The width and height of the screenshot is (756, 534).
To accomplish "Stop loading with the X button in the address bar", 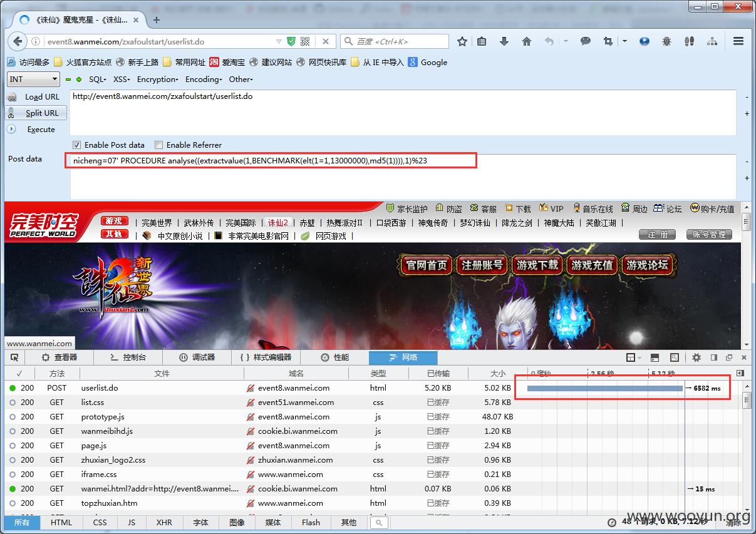I will pos(326,41).
